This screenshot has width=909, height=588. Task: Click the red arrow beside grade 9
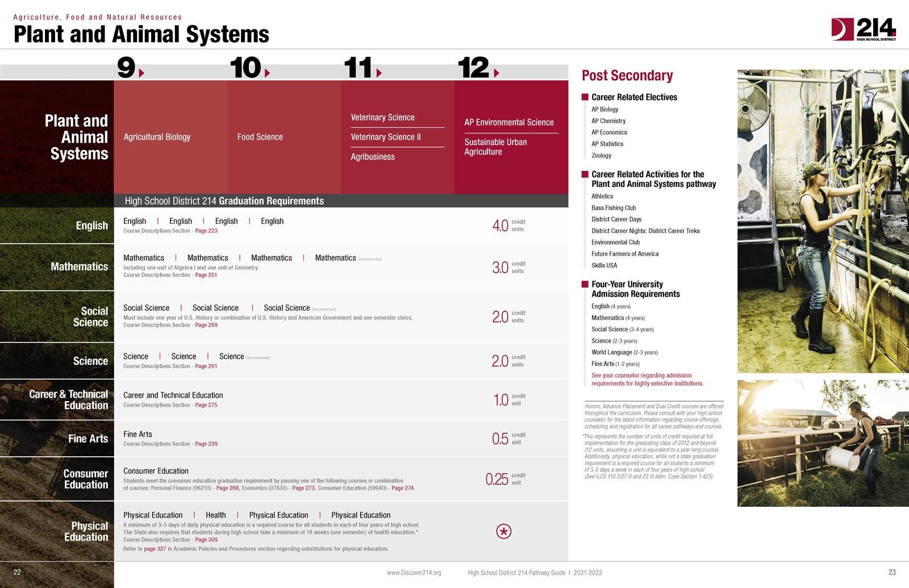pyautogui.click(x=141, y=72)
